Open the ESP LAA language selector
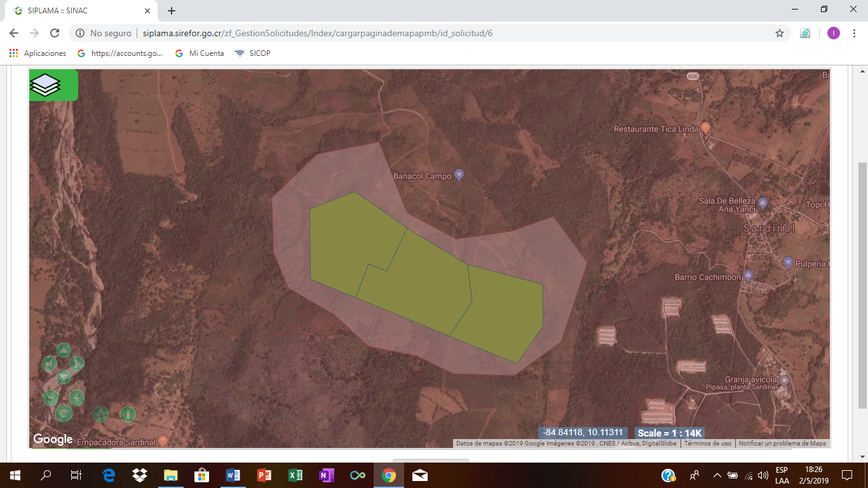 tap(782, 475)
